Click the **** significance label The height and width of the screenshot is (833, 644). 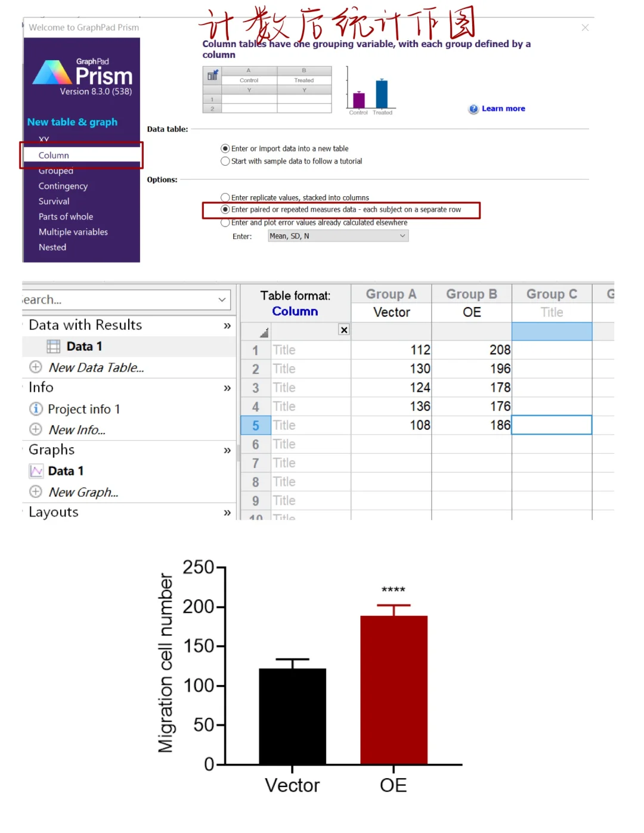(394, 590)
